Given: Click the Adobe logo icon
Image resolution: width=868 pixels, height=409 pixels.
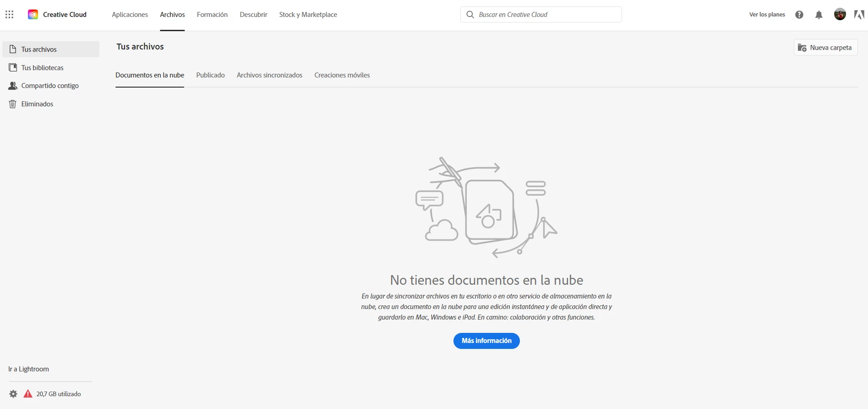Looking at the screenshot, I should pos(859,15).
